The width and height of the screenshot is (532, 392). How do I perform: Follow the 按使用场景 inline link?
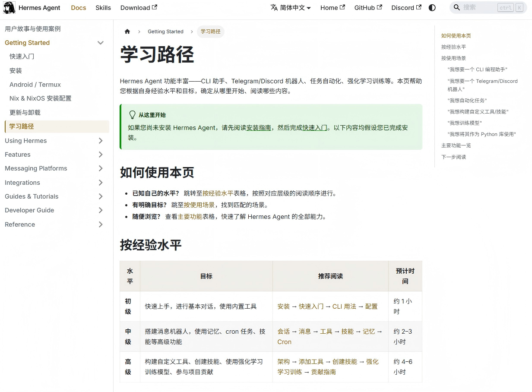click(199, 205)
